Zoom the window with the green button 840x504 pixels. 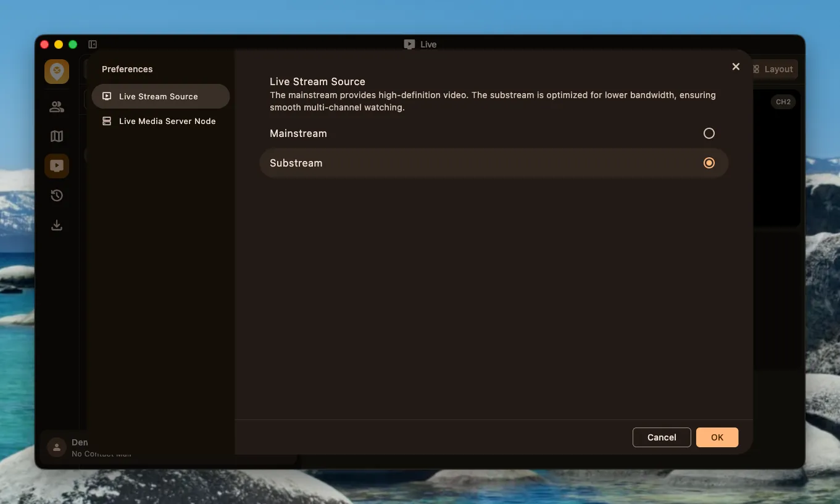(x=73, y=44)
